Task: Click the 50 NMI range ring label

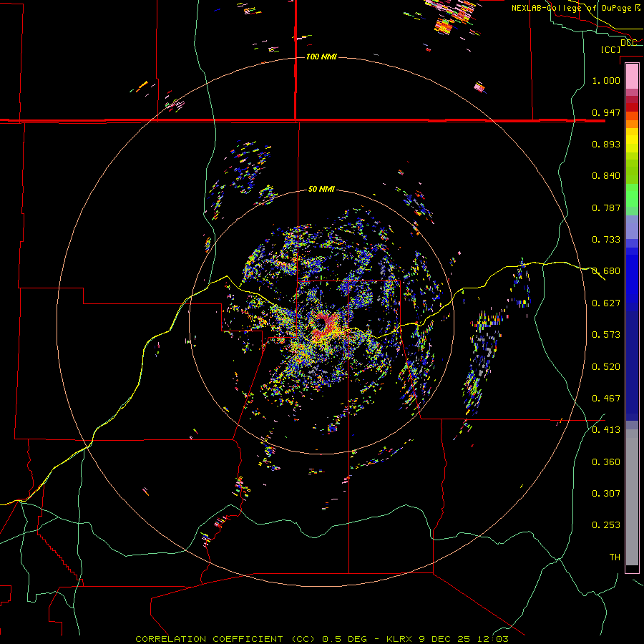Action: [321, 189]
